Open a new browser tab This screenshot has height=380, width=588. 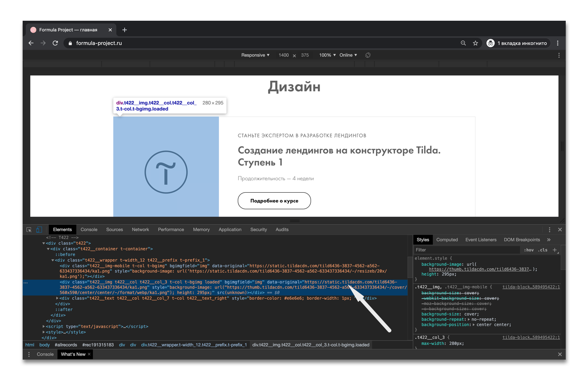(x=125, y=30)
